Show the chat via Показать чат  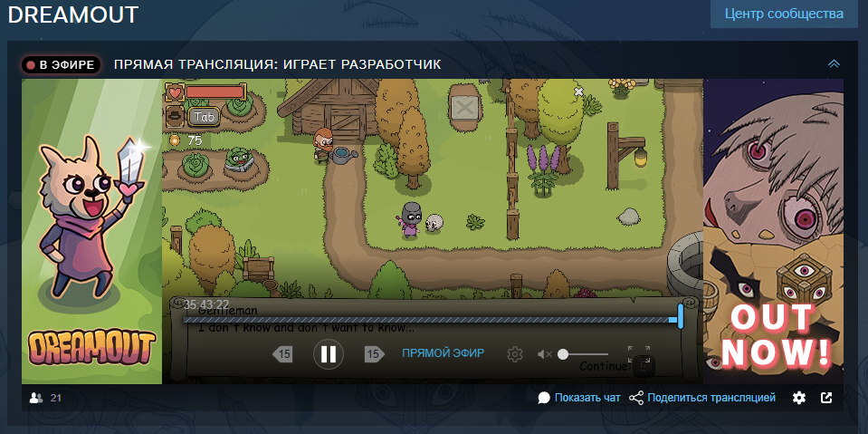[587, 398]
